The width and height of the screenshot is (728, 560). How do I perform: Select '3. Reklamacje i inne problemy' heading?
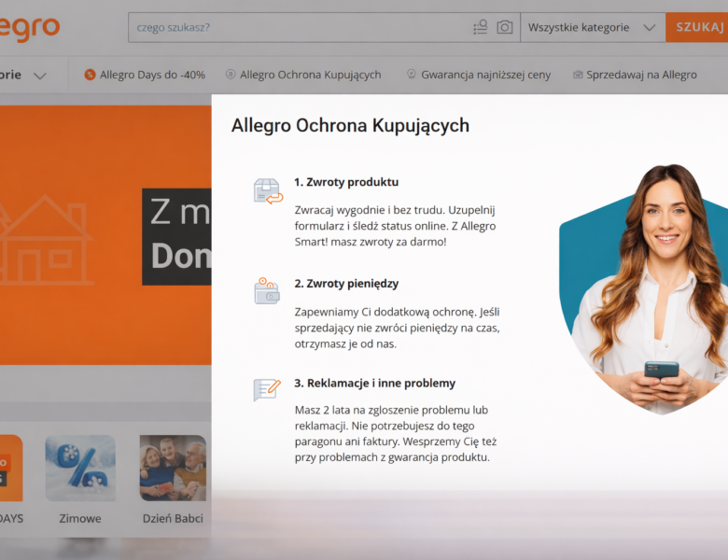pos(374,383)
